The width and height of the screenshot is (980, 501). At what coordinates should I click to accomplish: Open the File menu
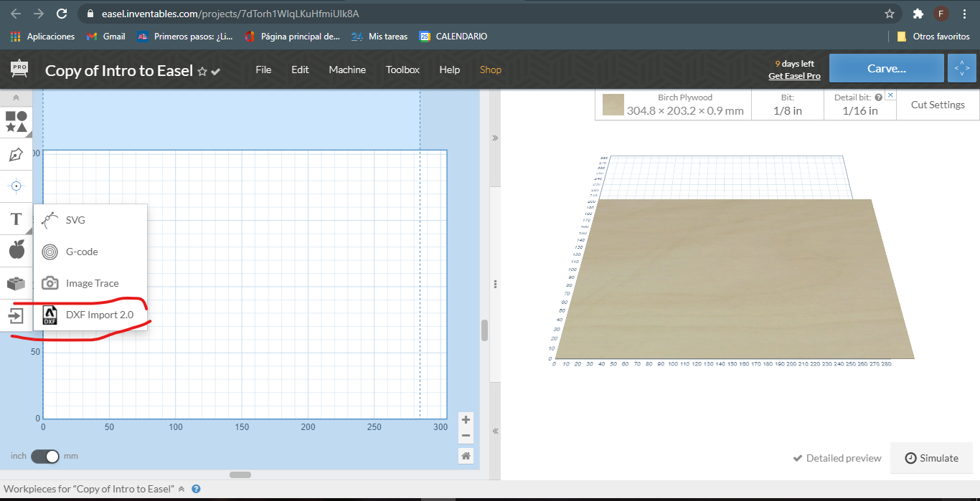click(x=263, y=70)
